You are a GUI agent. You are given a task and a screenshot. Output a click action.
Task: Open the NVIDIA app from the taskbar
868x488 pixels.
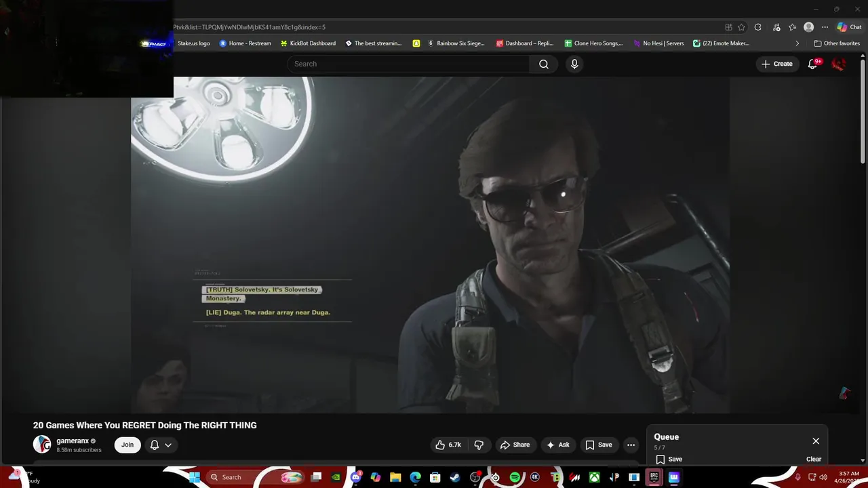(336, 477)
